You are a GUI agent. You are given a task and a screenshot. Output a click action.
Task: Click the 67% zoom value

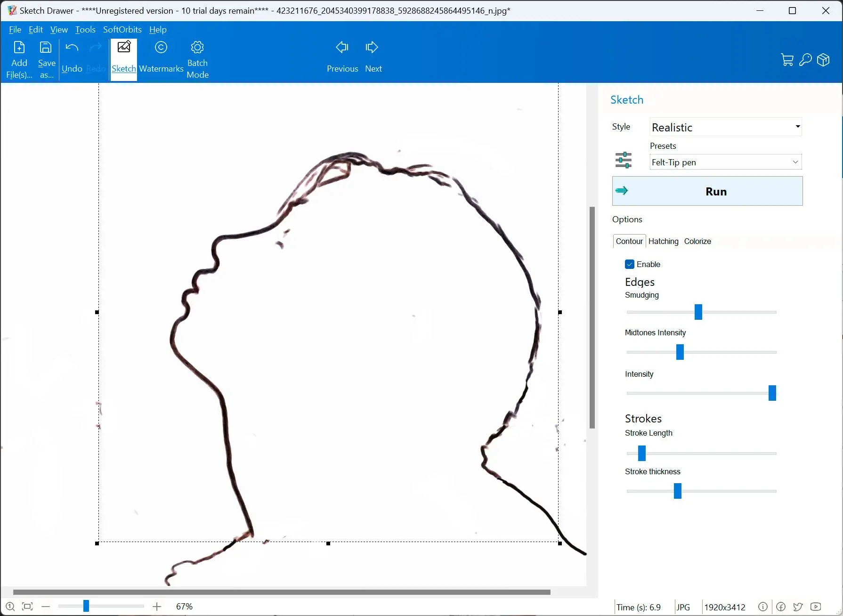(184, 607)
